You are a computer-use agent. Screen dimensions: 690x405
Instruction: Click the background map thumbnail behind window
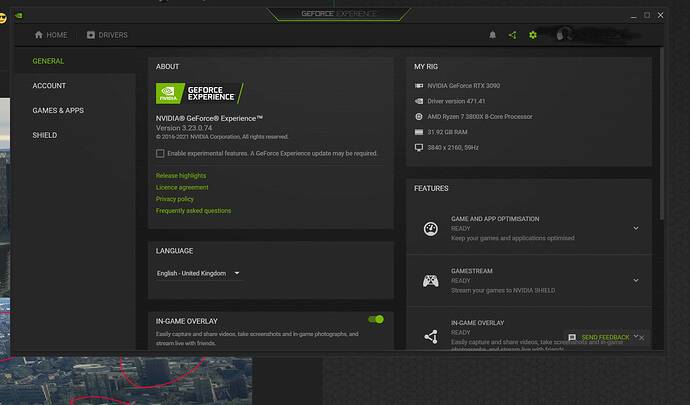point(126,381)
